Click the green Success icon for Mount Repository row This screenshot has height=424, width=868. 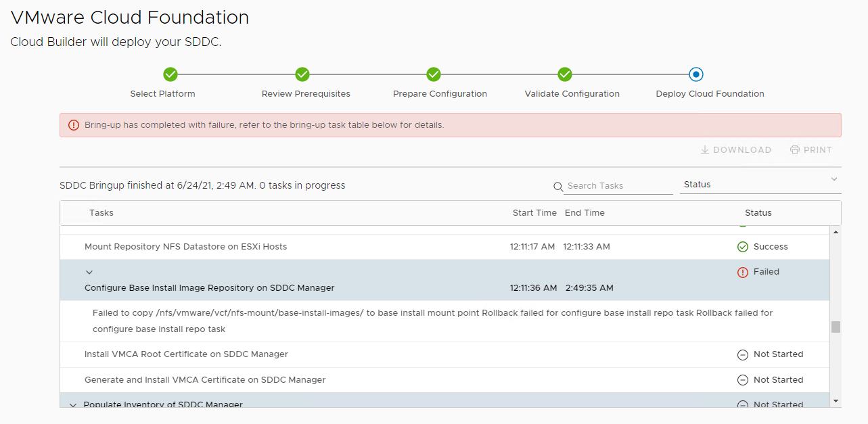pos(743,247)
